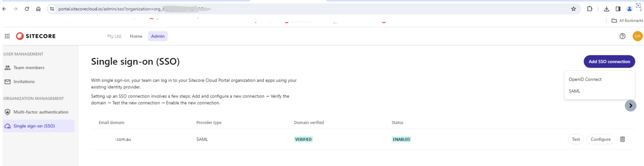Test the SAML connection

[575, 139]
